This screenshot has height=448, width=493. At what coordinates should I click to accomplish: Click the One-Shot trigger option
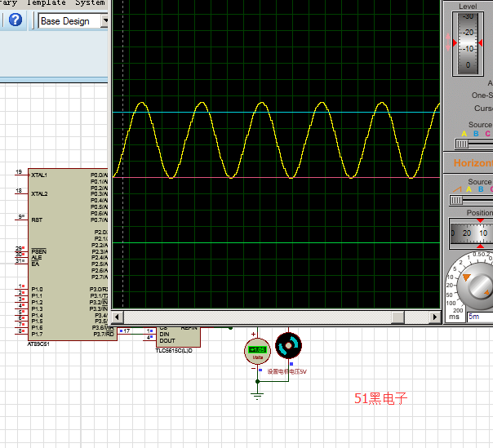[x=482, y=95]
